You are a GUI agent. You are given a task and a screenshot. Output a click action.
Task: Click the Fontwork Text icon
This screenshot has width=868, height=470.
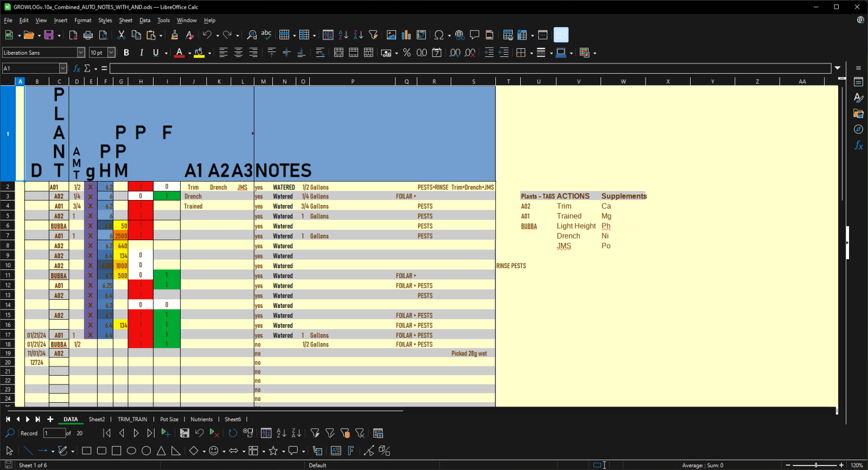point(351,450)
